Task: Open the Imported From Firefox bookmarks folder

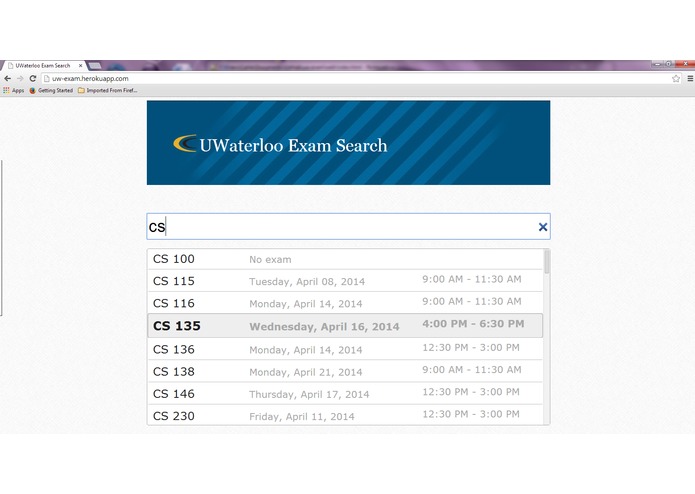Action: coord(108,90)
